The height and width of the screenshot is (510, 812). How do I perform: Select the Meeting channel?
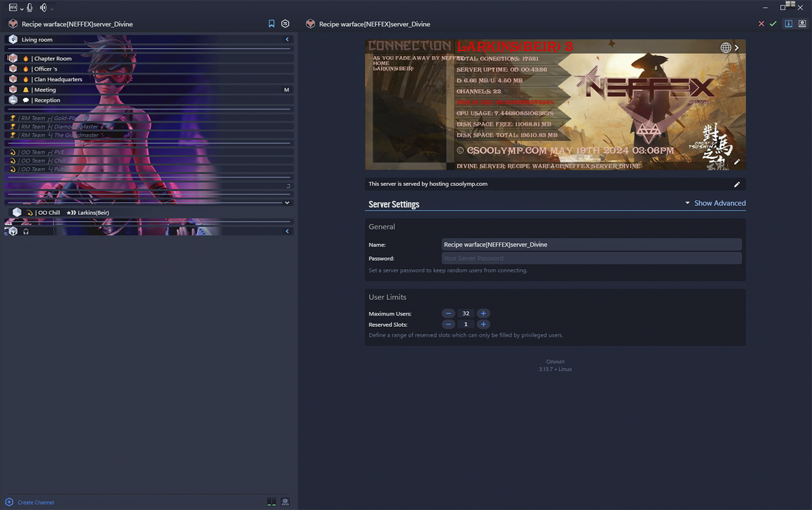pos(149,90)
